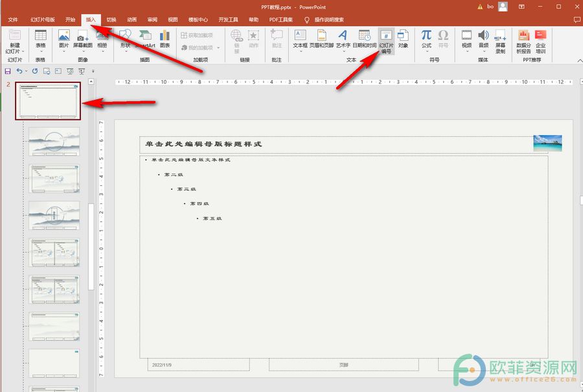Switch to the 切换 Transitions tab
This screenshot has height=392, width=583.
click(x=111, y=19)
